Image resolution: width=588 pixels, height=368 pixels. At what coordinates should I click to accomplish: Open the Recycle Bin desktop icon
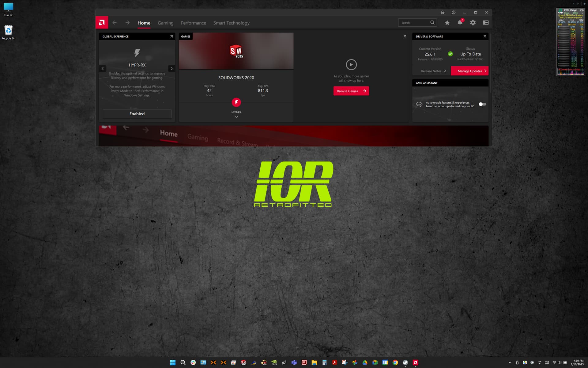pos(8,33)
